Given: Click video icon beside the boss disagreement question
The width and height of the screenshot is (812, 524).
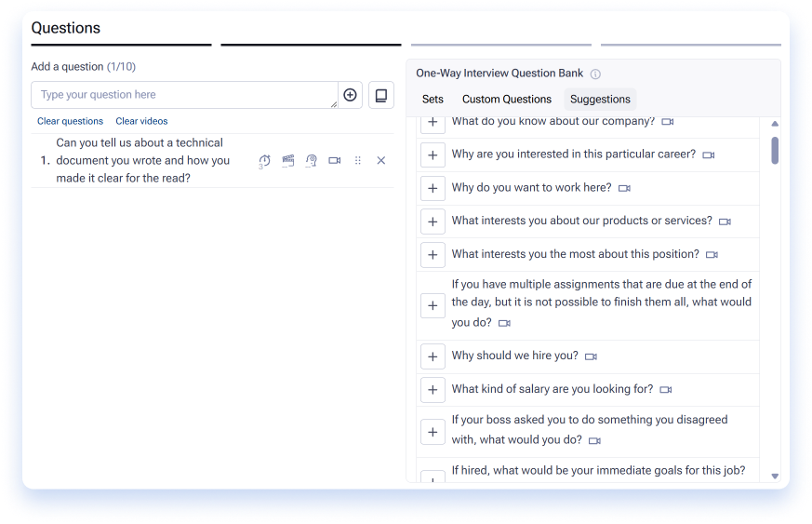Looking at the screenshot, I should (595, 440).
